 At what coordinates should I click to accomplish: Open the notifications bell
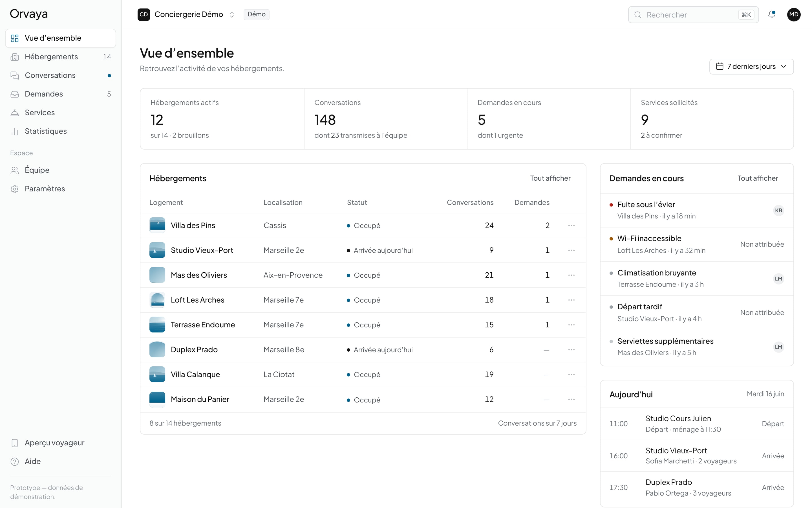click(771, 14)
